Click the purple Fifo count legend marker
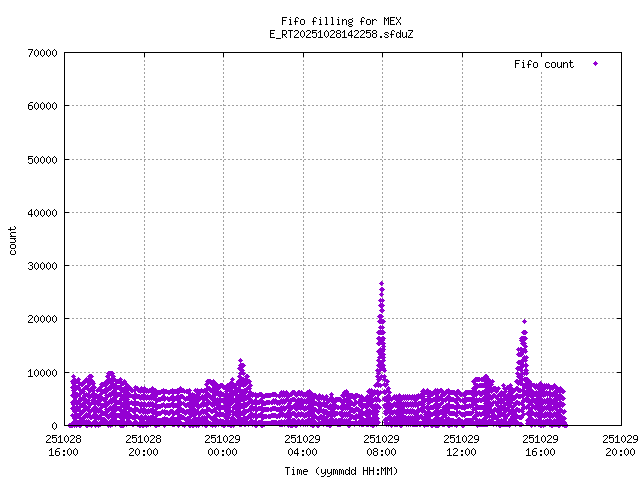 click(x=595, y=64)
